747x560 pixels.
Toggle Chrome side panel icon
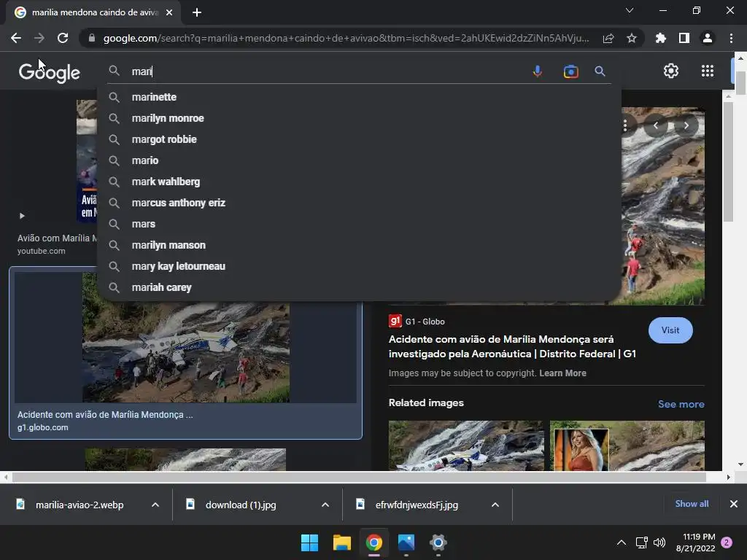(684, 38)
